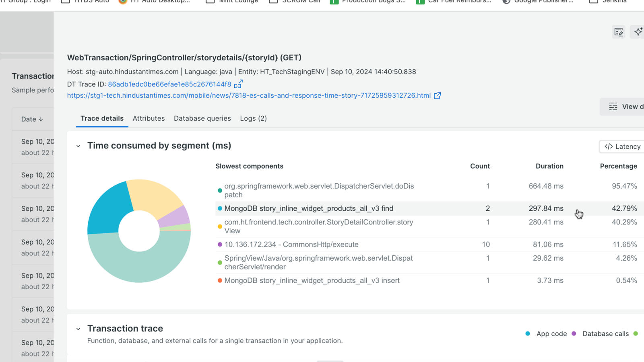Image resolution: width=644 pixels, height=362 pixels.
Task: Collapse the Time consumed by segment section
Action: (x=78, y=146)
